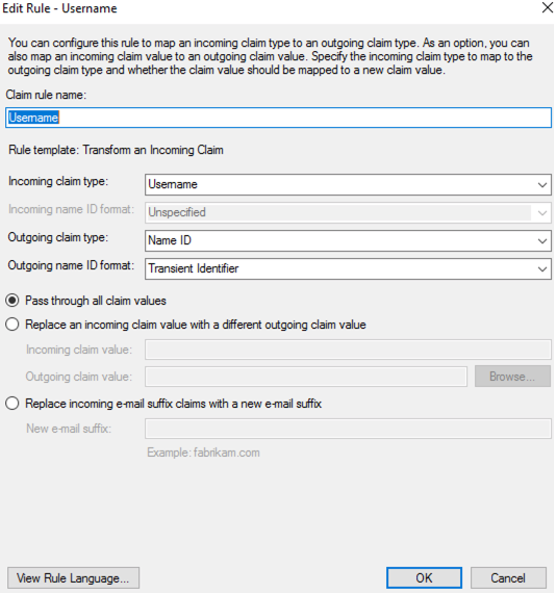Click the New e-mail suffix field
Screen dimensions: 554x593
click(x=348, y=428)
